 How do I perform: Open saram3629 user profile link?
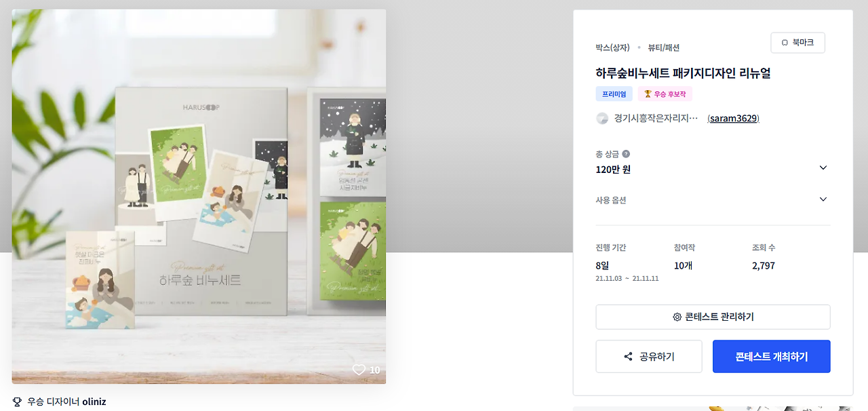[733, 118]
